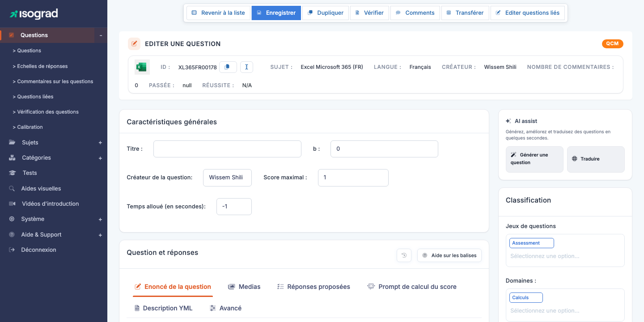644x322 pixels.
Task: Switch to Enoncé de la question tab
Action: [x=173, y=287]
